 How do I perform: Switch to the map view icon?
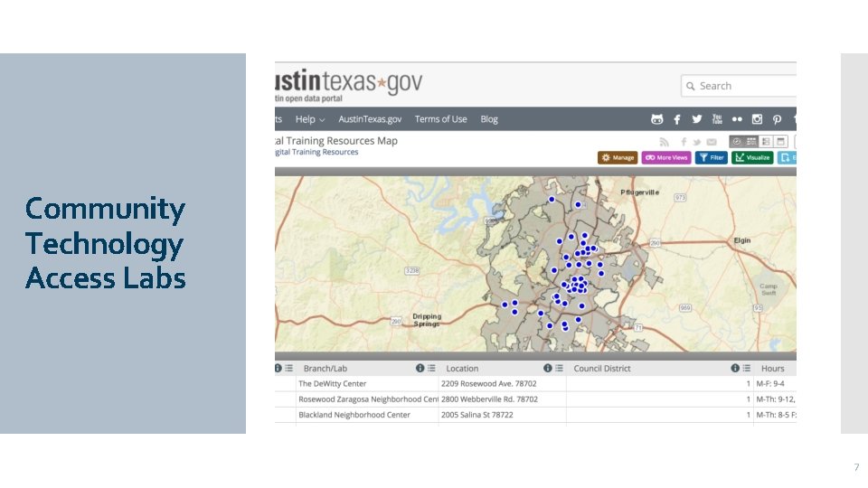click(736, 142)
